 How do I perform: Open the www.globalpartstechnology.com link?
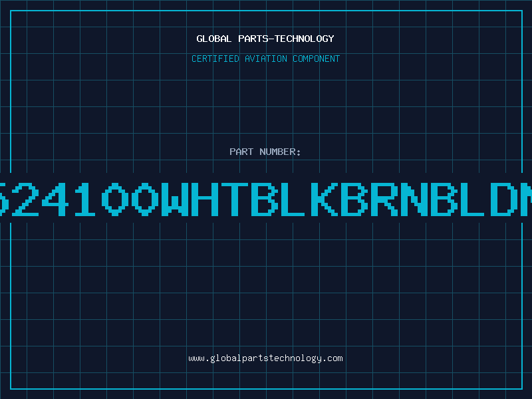click(265, 358)
